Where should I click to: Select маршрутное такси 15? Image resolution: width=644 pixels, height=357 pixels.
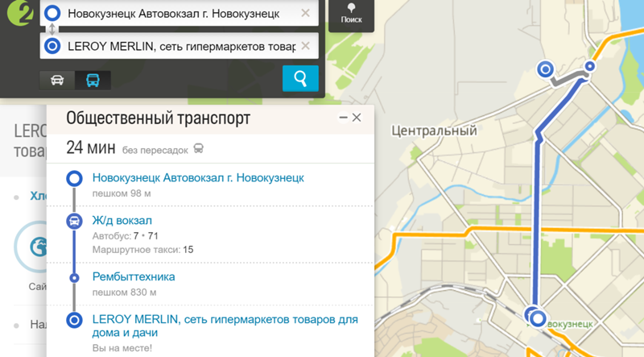(x=188, y=250)
